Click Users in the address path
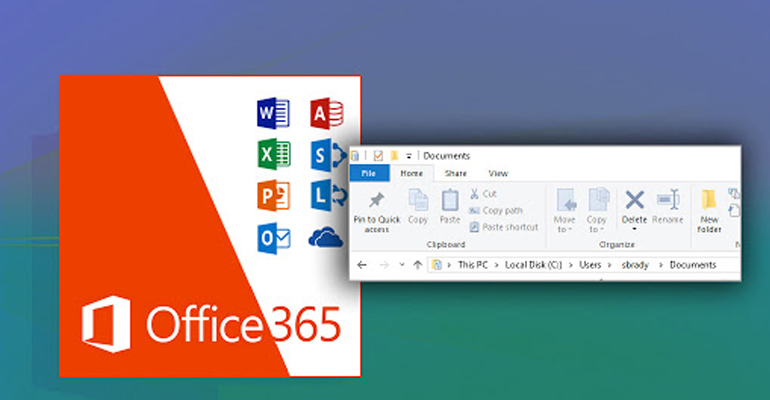 click(590, 265)
